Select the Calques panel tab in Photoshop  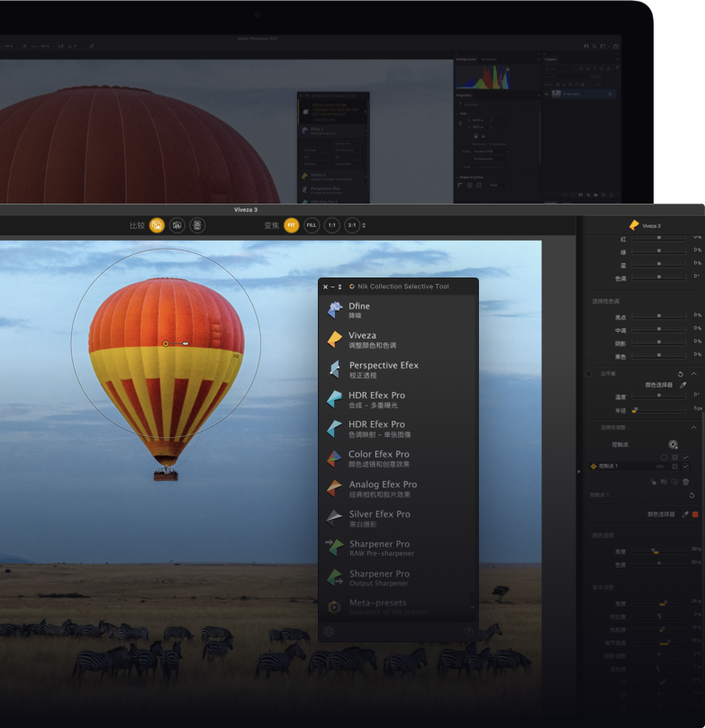pos(550,59)
